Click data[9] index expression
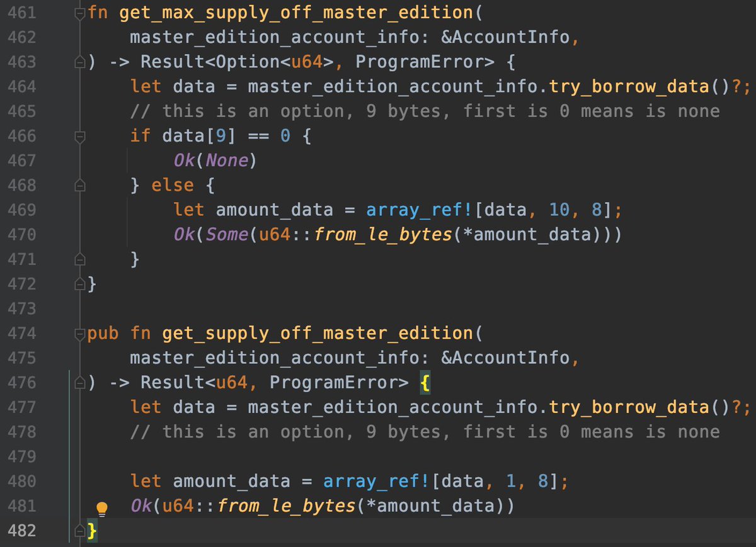The height and width of the screenshot is (547, 756). point(199,136)
